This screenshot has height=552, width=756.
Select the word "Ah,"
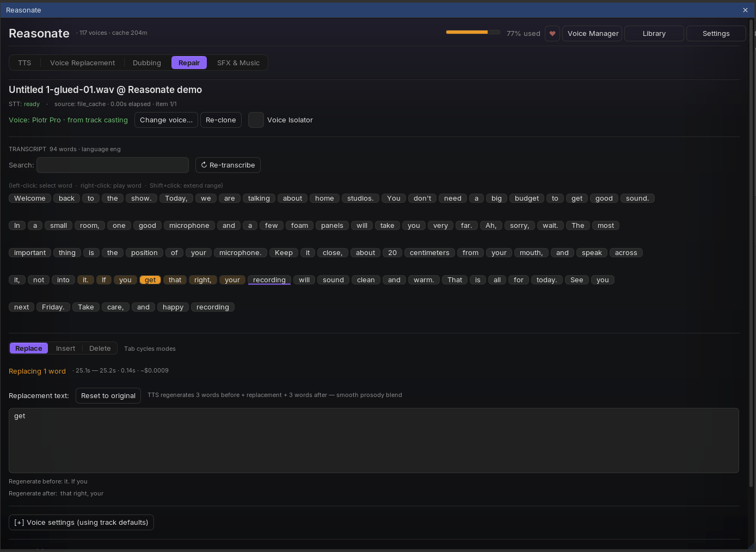491,226
